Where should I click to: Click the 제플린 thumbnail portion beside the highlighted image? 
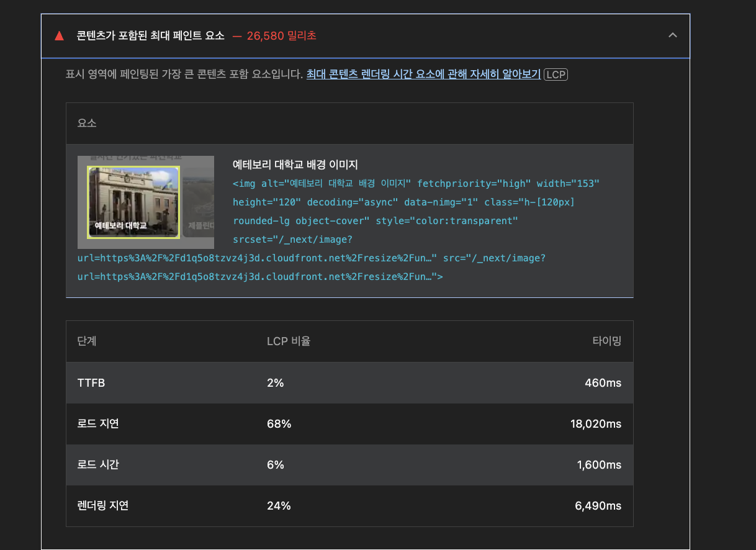point(199,200)
